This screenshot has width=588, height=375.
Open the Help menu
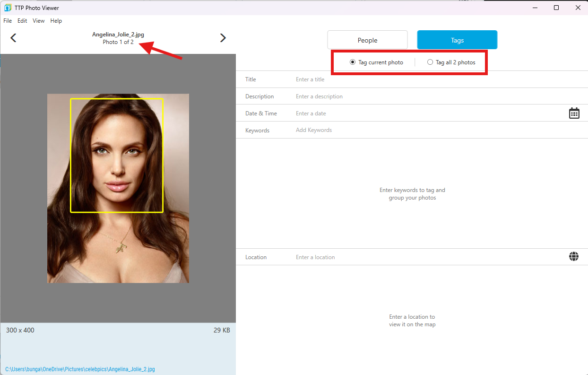coord(56,21)
